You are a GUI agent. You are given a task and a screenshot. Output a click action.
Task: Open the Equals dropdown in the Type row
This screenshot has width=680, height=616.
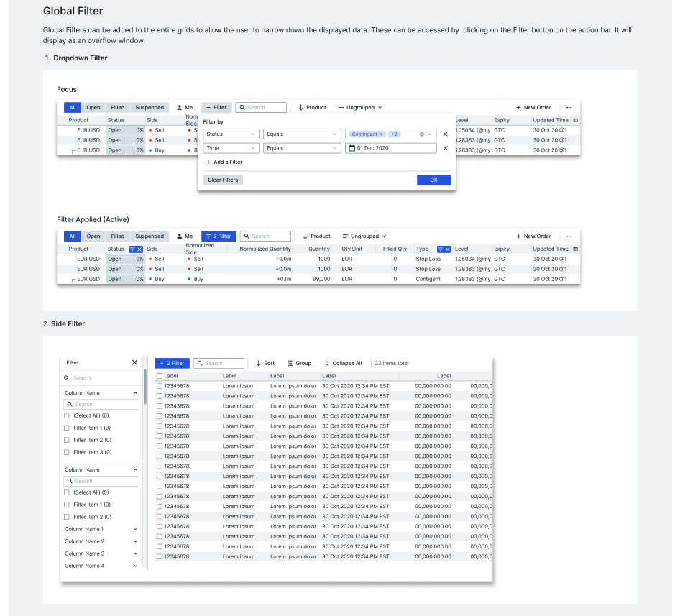302,148
